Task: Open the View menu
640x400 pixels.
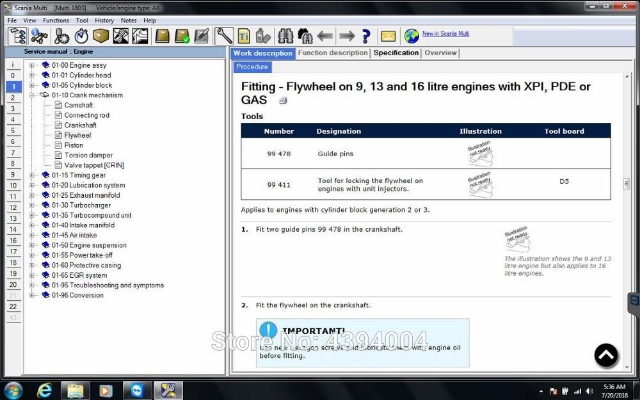Action: point(29,20)
